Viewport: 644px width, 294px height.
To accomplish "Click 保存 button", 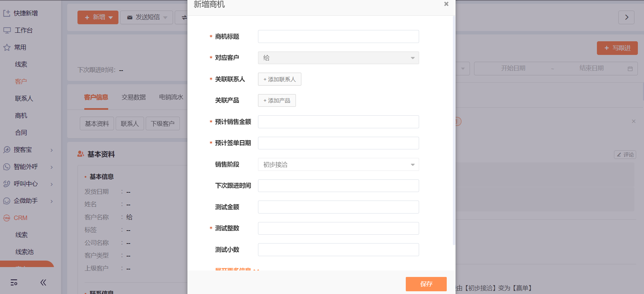I will click(x=426, y=284).
